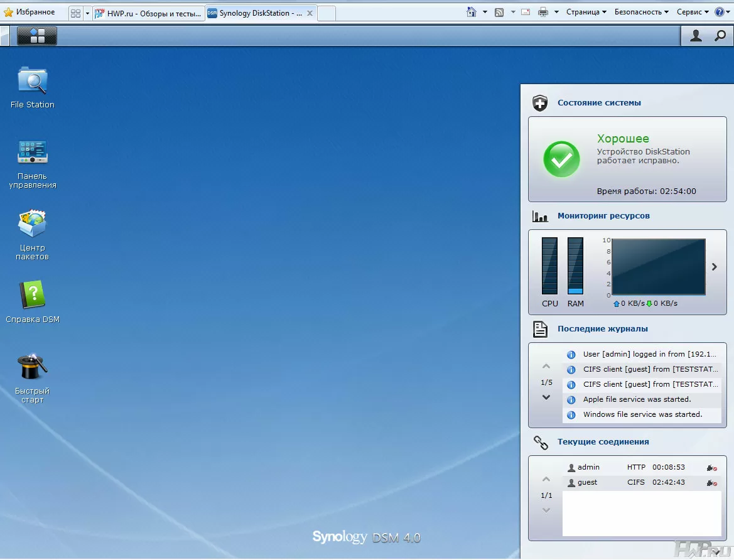Image resolution: width=734 pixels, height=560 pixels.
Task: Click the guest connection time 02:42:43
Action: tap(669, 482)
